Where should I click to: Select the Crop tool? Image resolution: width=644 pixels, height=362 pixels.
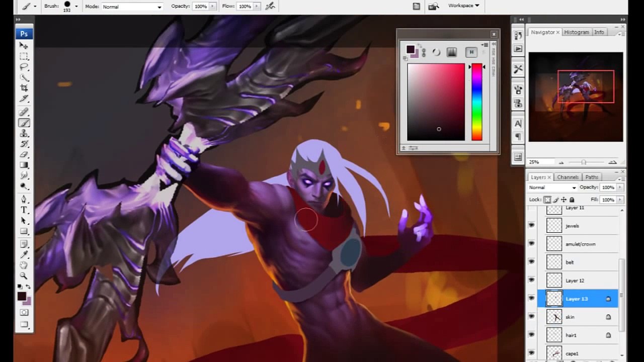(x=24, y=88)
